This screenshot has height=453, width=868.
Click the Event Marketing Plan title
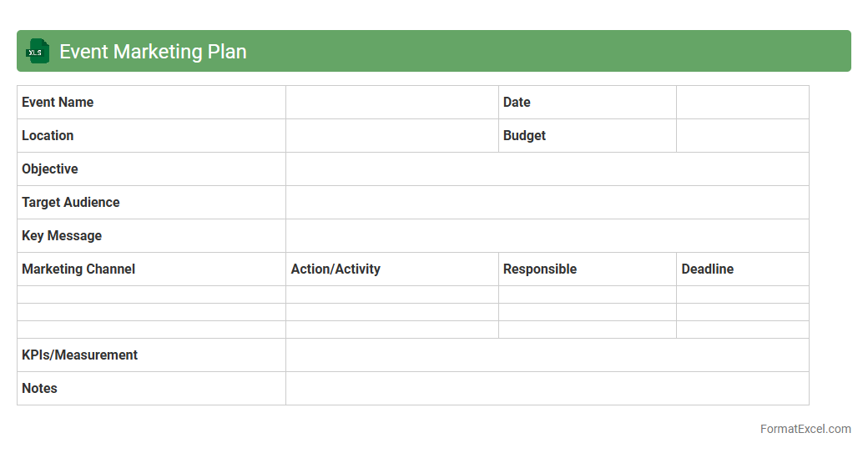point(153,52)
